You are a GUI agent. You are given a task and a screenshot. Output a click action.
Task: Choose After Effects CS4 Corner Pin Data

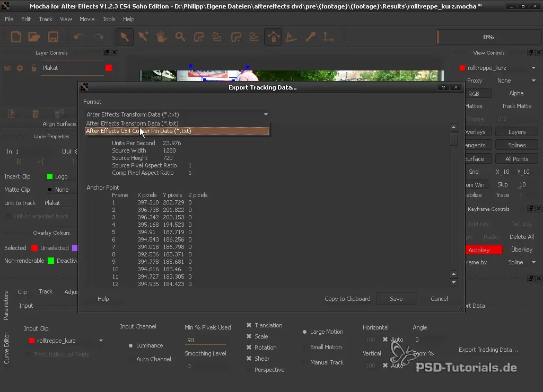[177, 131]
